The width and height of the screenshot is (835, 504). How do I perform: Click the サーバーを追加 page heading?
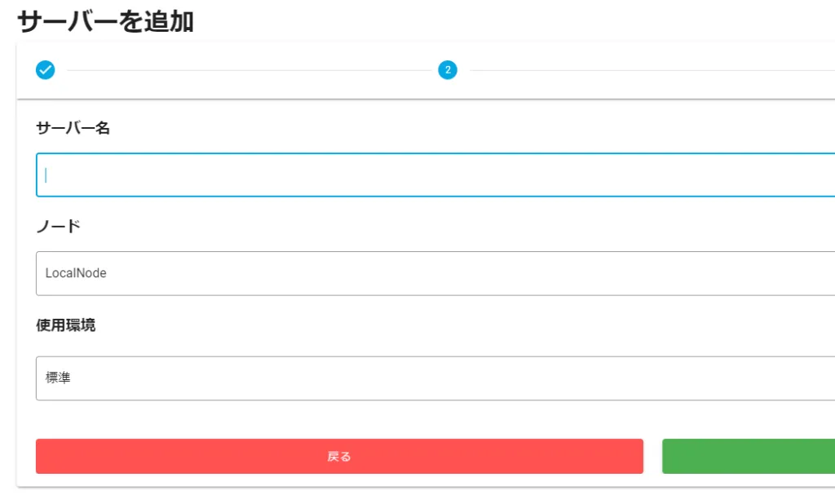105,21
